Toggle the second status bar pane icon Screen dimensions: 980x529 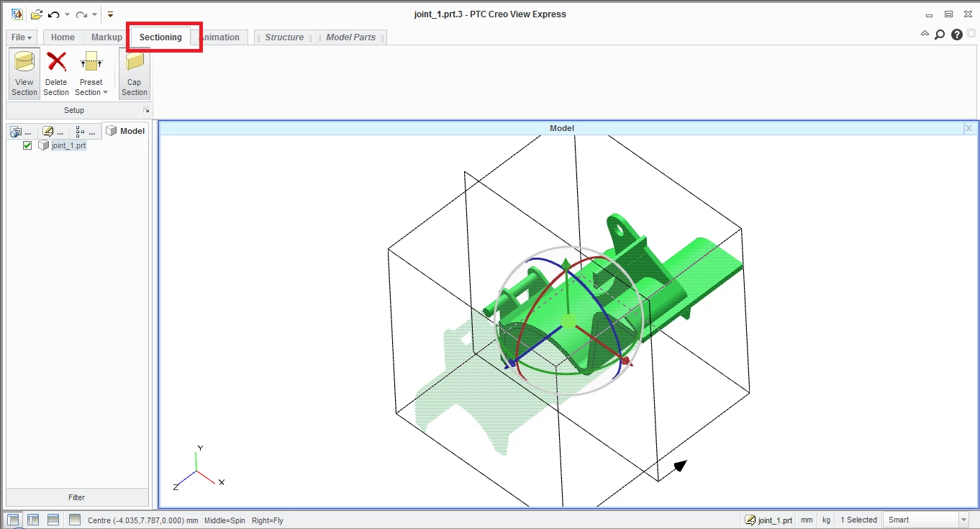pyautogui.click(x=33, y=520)
